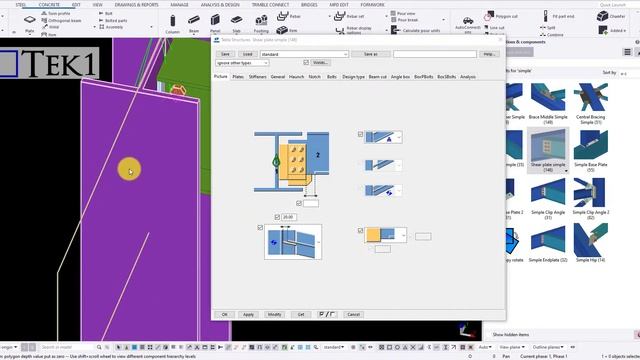The image size is (640, 360).
Task: Click the Calculate pour units icon
Action: (x=395, y=30)
